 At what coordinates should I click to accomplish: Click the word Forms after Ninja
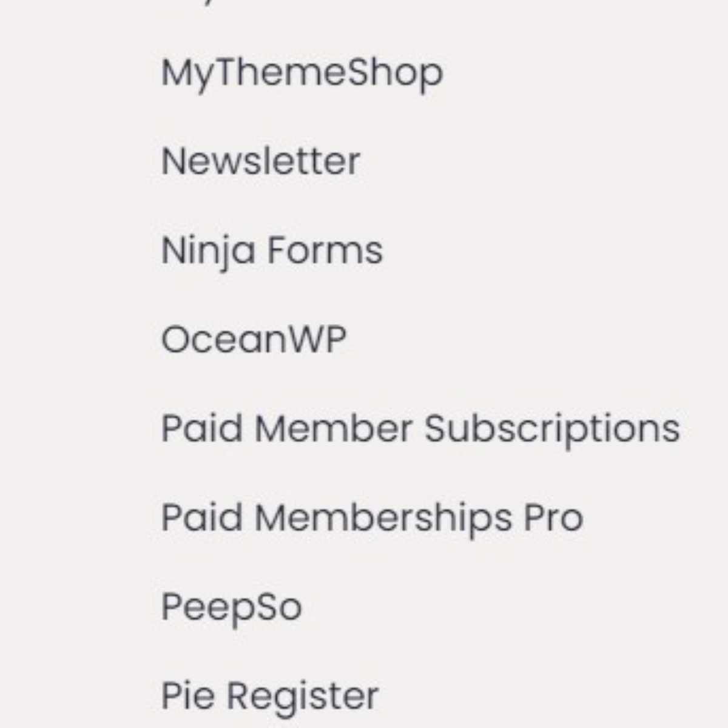click(x=325, y=251)
